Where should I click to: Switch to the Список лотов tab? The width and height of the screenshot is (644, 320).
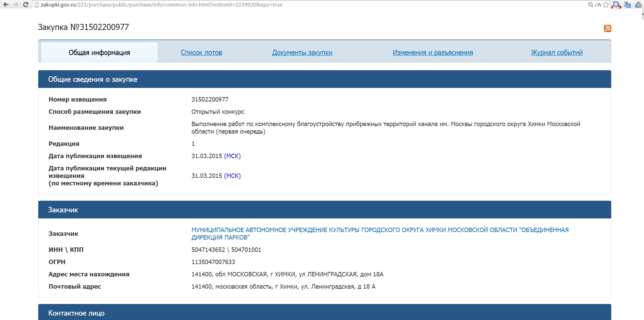(x=201, y=52)
